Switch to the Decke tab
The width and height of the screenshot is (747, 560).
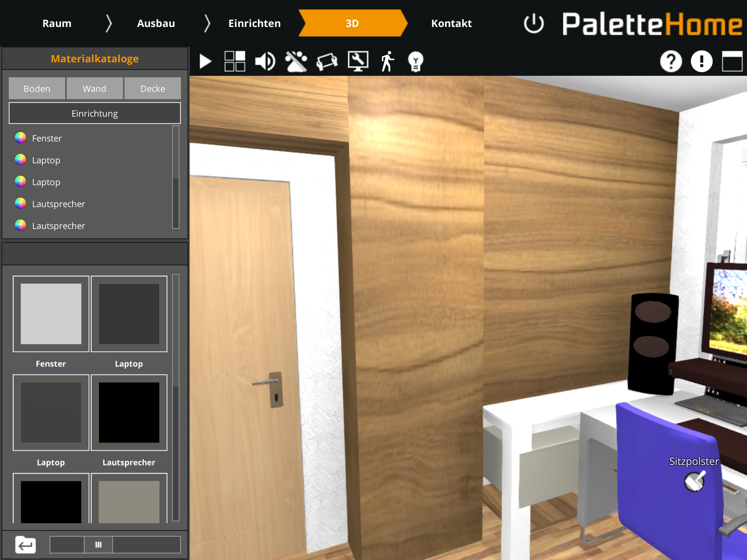click(x=152, y=89)
